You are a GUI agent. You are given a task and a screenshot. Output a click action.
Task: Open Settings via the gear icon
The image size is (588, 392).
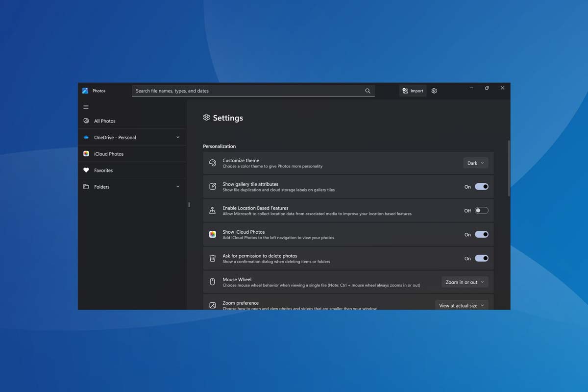[x=434, y=91]
